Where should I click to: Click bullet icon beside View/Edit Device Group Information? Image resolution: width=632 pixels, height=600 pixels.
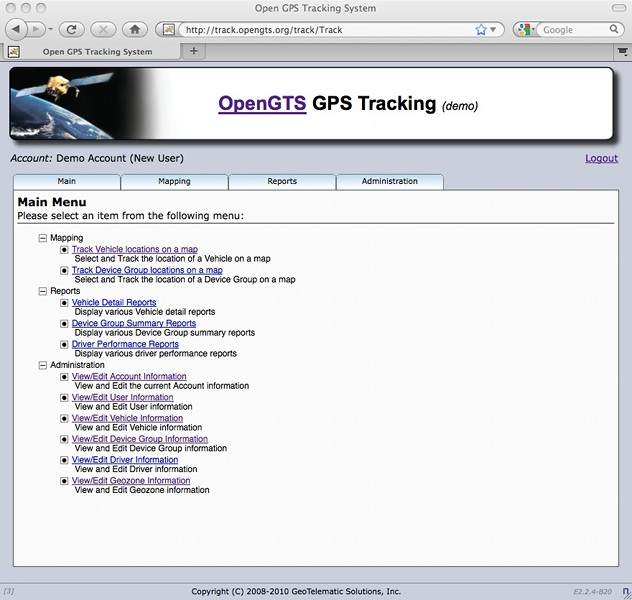64,440
